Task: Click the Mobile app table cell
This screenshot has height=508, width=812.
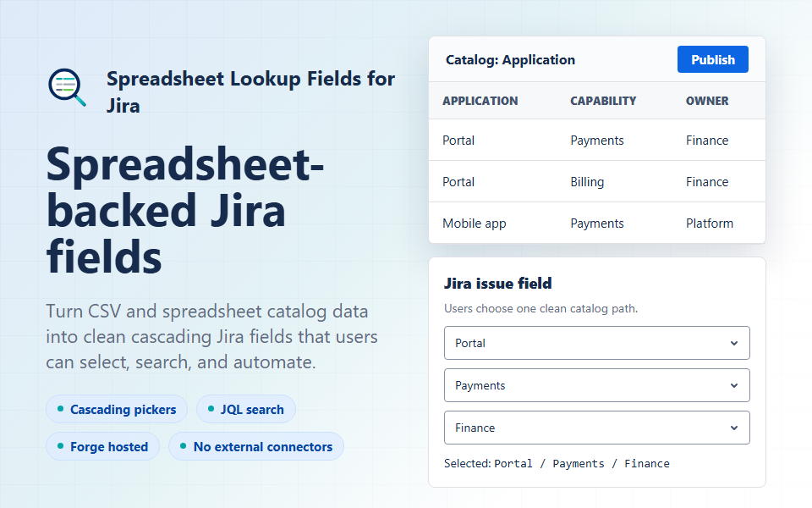Action: [475, 224]
